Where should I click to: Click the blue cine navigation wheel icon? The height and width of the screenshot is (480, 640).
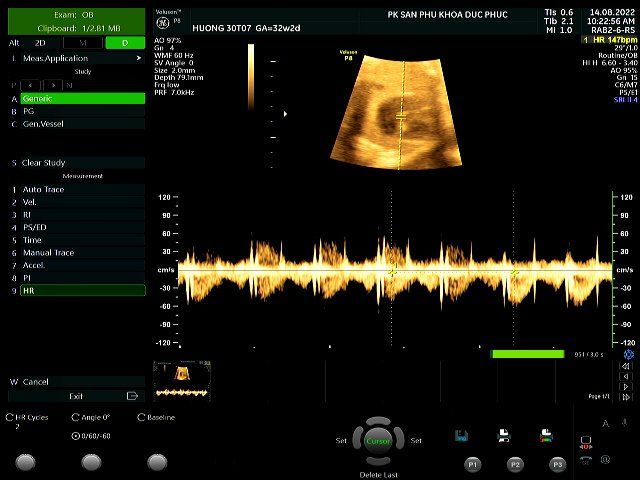click(629, 354)
